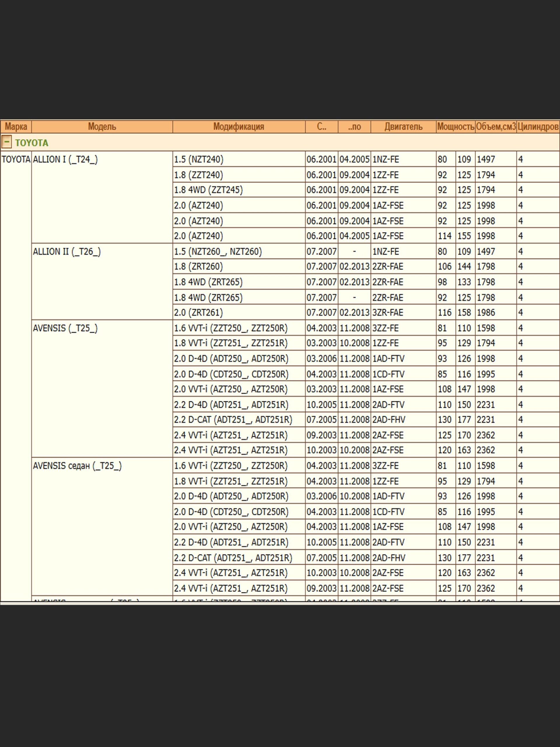The image size is (560, 747).
Task: Click the Цилиндров column header
Action: [x=538, y=127]
